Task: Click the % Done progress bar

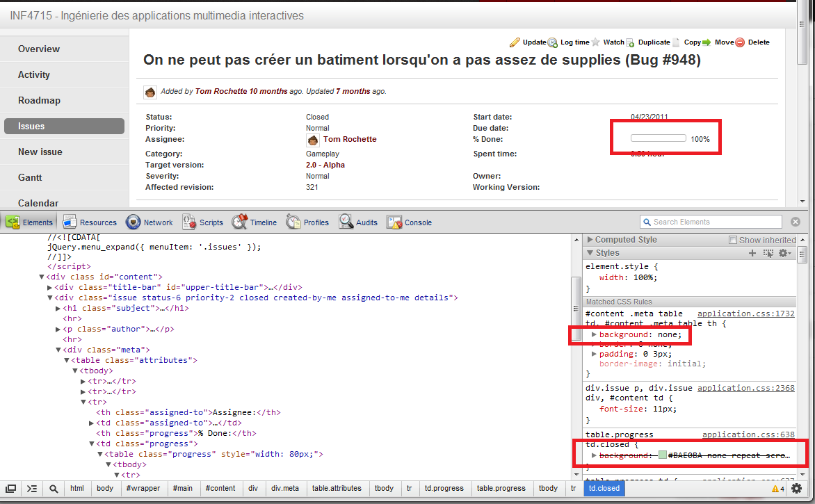Action: tap(659, 138)
